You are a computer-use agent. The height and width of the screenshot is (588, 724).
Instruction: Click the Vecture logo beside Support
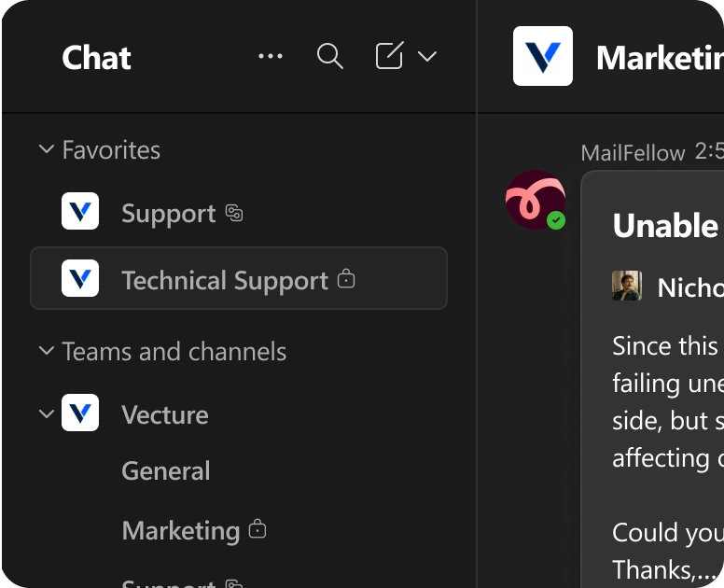click(80, 211)
